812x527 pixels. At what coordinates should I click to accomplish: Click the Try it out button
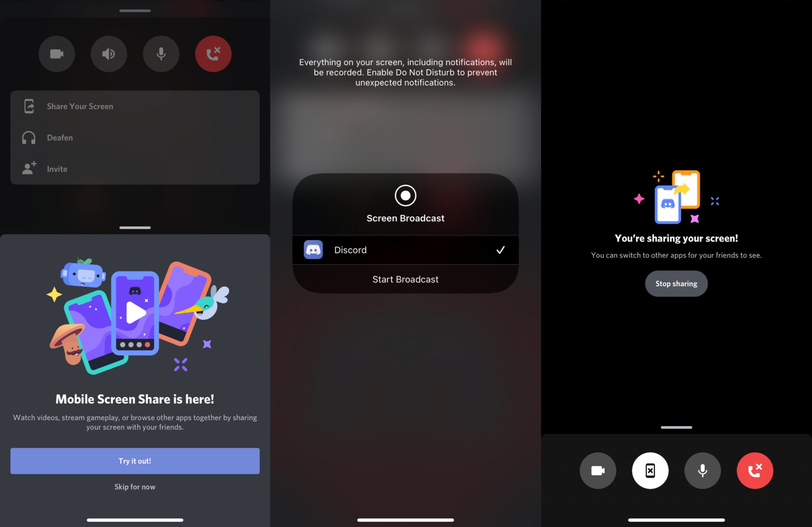(135, 461)
